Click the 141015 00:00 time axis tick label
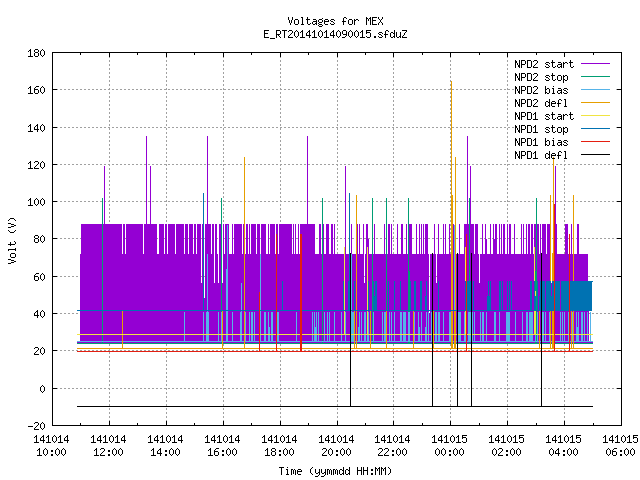 [x=449, y=446]
